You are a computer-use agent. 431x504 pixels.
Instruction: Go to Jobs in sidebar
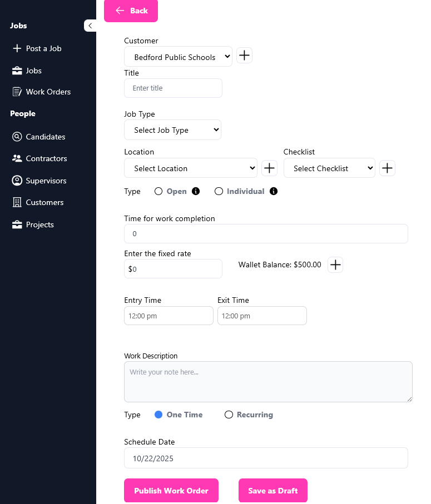click(34, 71)
